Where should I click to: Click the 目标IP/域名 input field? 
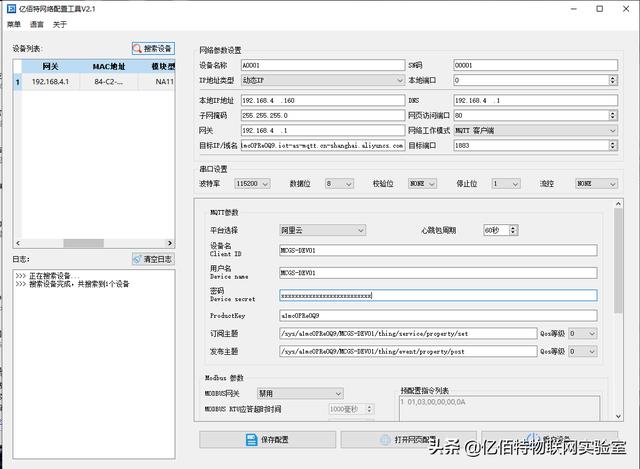(x=323, y=145)
